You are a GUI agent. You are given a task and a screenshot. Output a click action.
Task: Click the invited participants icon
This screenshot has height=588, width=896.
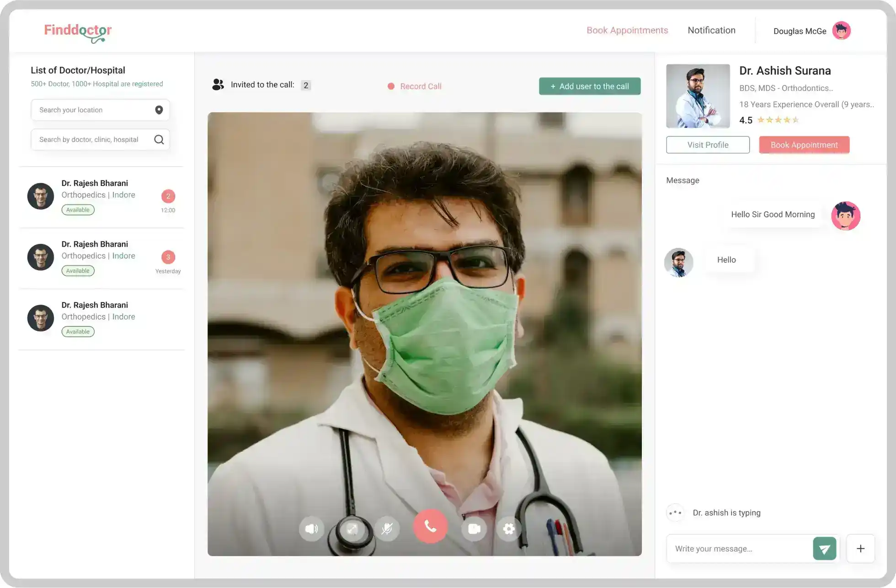click(218, 85)
